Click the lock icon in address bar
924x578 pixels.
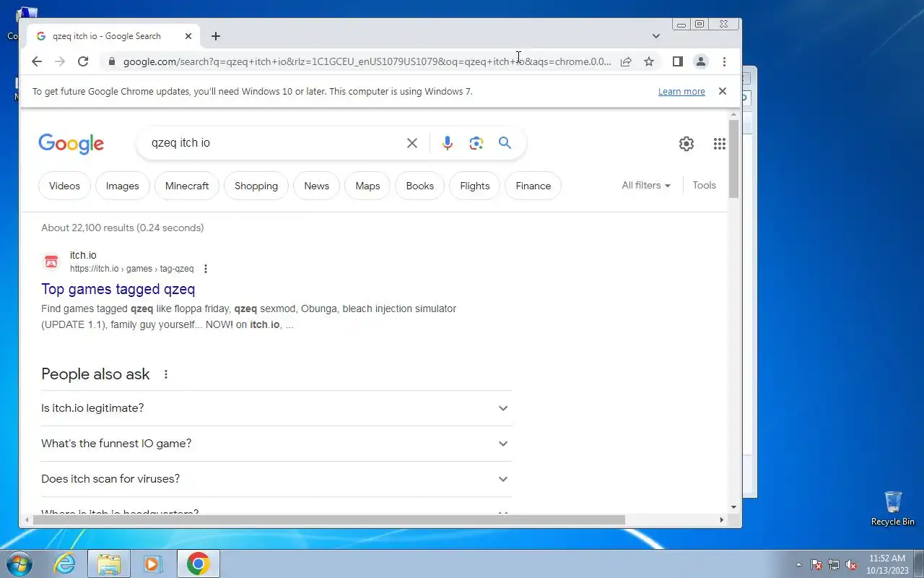coord(111,62)
